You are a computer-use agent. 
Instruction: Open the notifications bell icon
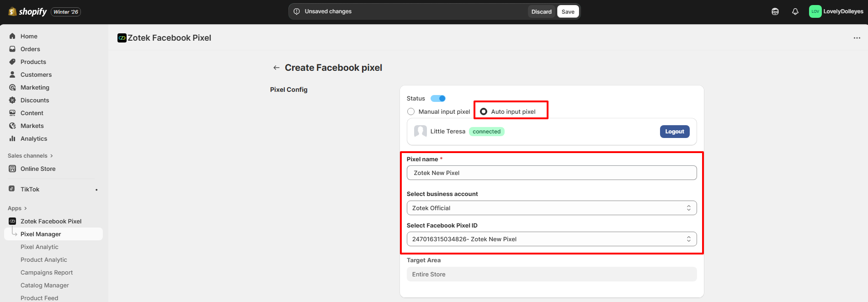[795, 12]
